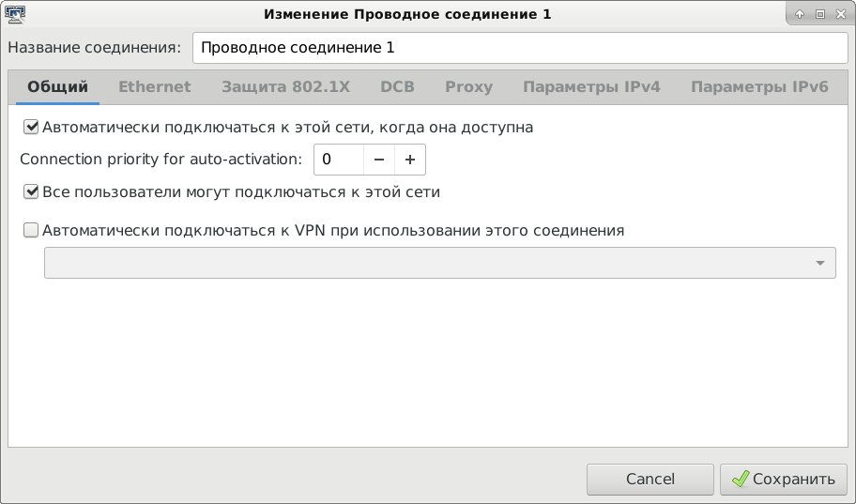This screenshot has height=504, width=856.
Task: Open the VPN selection dropdown
Action: coord(439,263)
